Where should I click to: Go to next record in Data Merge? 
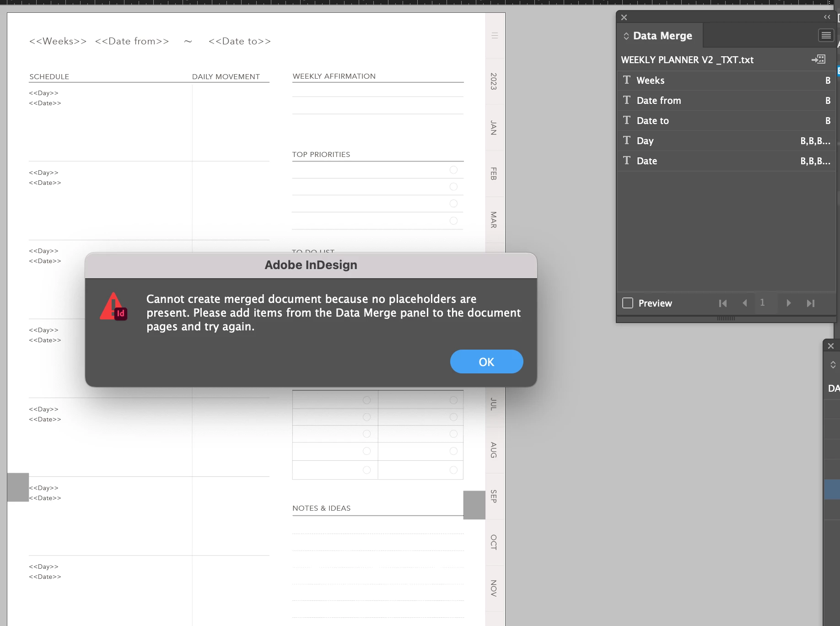pos(788,303)
